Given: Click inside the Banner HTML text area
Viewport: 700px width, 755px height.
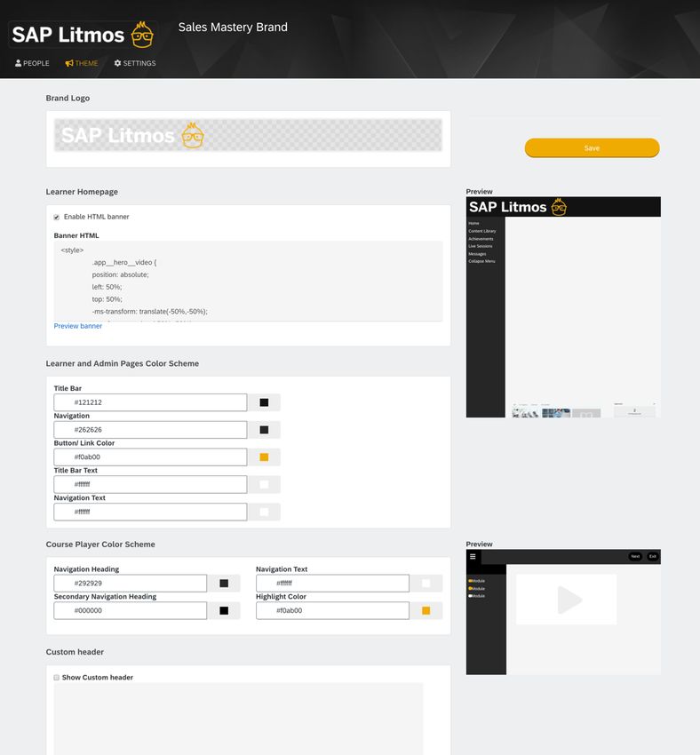Looking at the screenshot, I should [248, 281].
